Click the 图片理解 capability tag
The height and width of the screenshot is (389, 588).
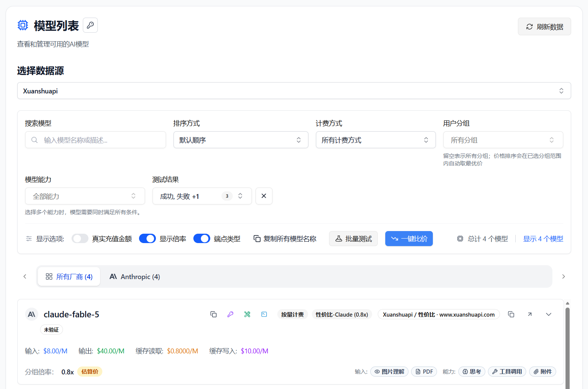pyautogui.click(x=389, y=371)
